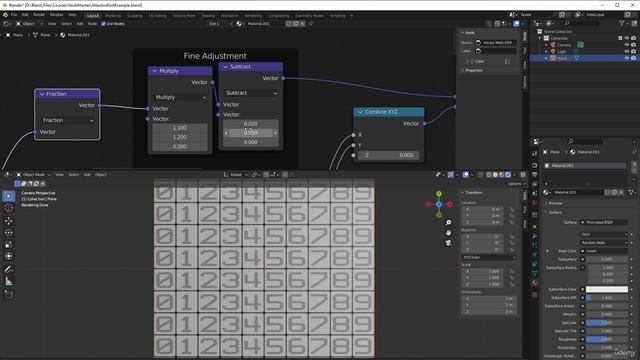Open the Slot 1 dropdown
640x360 pixels.
220,24
